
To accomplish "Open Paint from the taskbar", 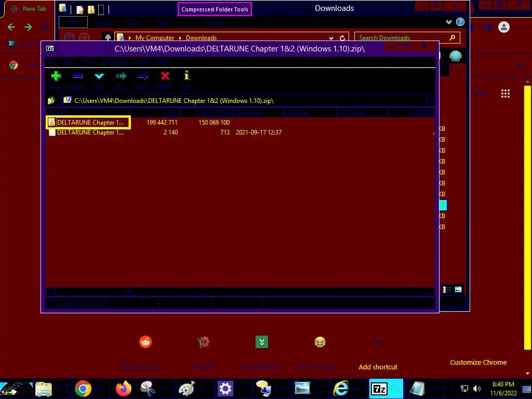I will click(x=187, y=389).
